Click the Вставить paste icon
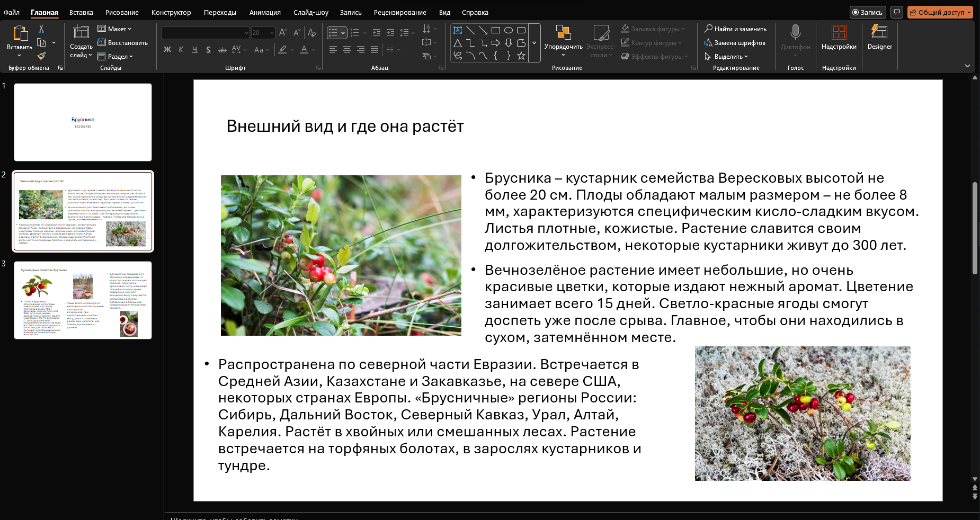Viewport: 980px width, 520px height. click(x=20, y=33)
